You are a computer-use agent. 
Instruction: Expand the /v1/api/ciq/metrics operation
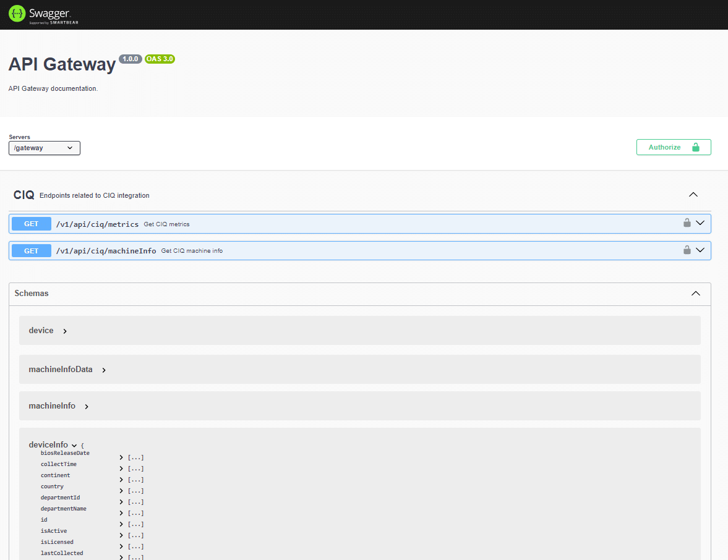pyautogui.click(x=701, y=223)
